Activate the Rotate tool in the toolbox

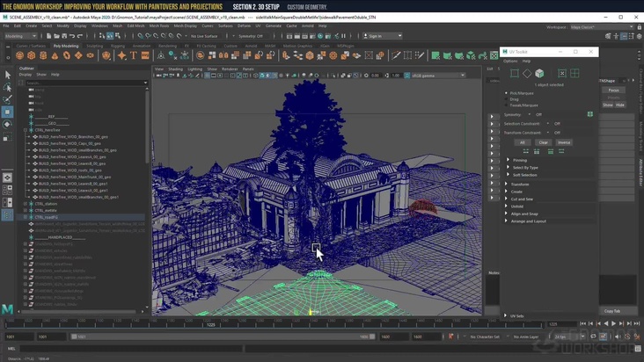pos(7,124)
